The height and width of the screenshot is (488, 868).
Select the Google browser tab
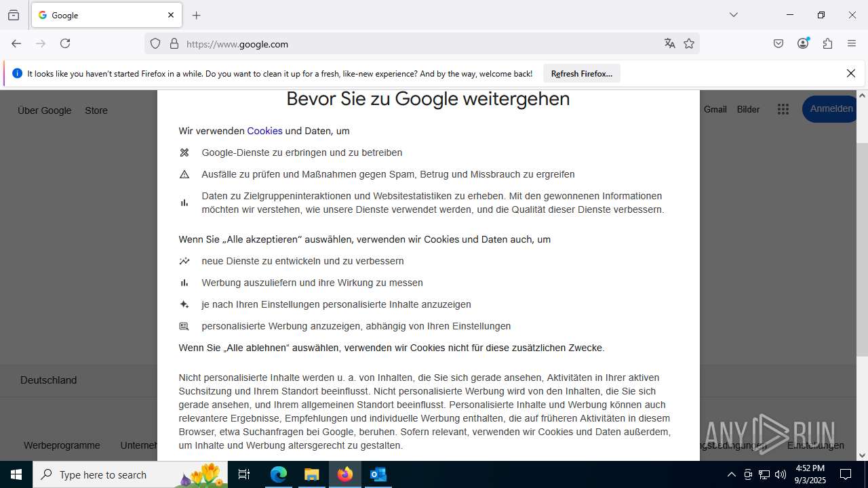[106, 15]
